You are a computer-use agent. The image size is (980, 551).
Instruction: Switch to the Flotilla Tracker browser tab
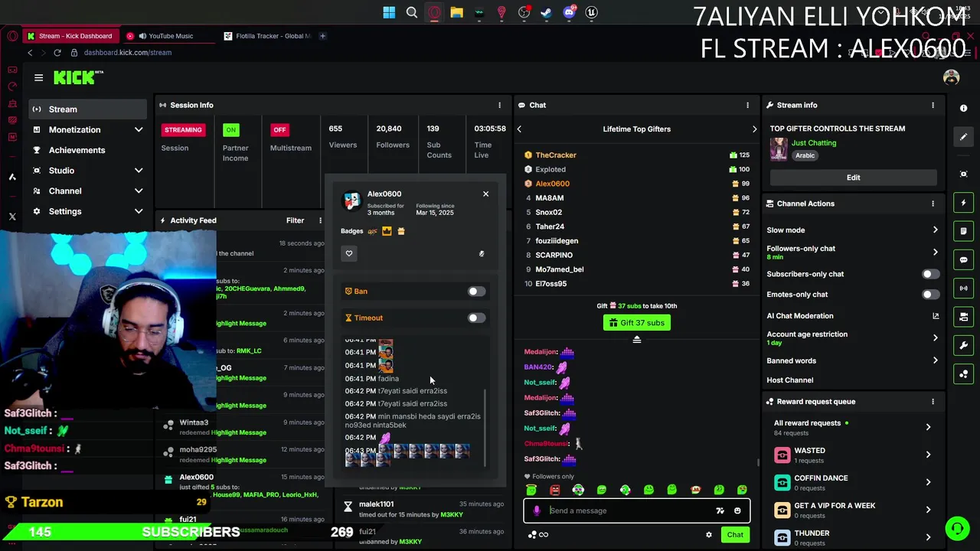click(x=267, y=36)
